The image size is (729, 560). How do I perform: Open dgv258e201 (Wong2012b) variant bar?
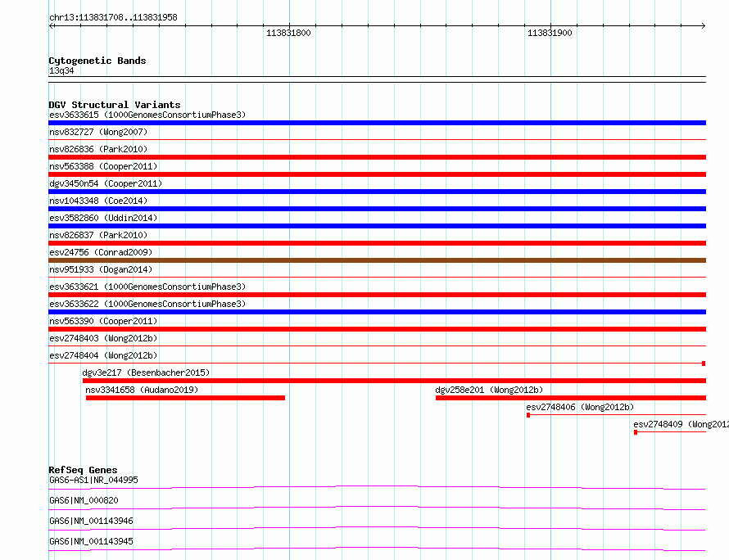click(x=571, y=398)
